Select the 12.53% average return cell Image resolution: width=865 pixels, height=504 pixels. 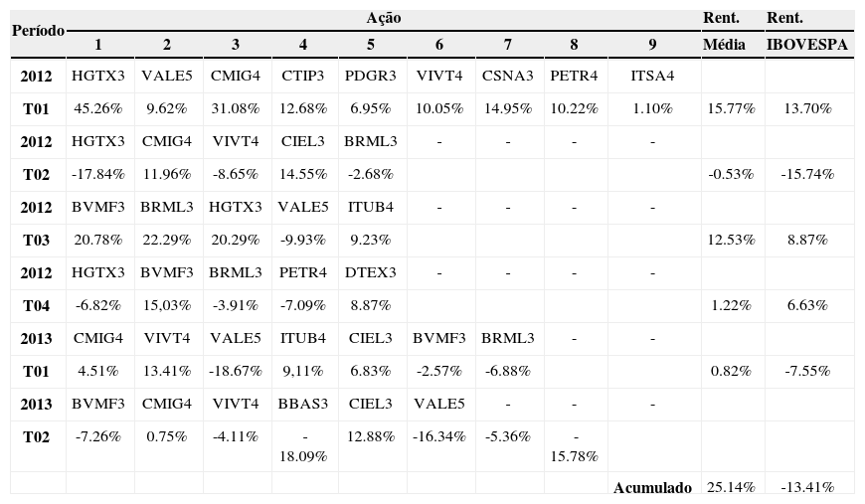point(731,240)
